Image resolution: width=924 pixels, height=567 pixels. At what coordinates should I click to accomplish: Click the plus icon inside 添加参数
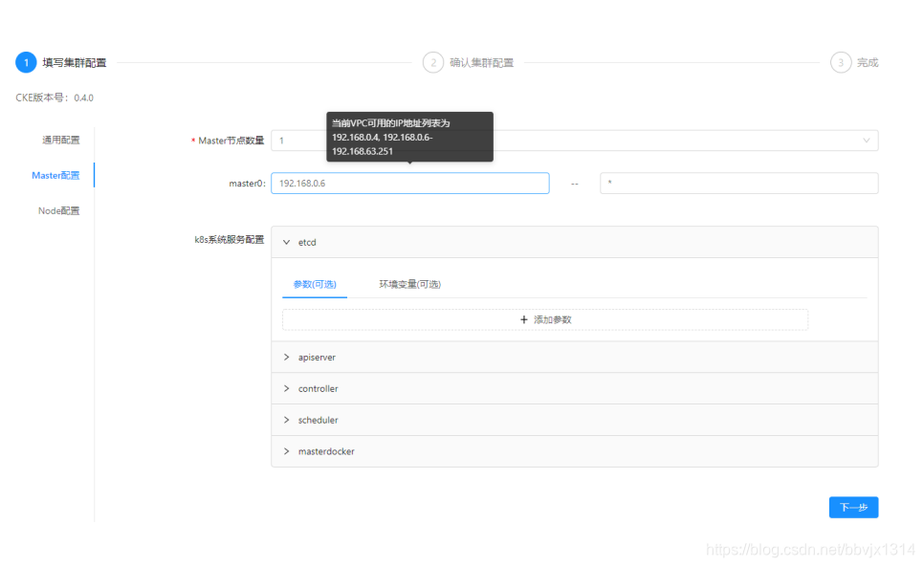(524, 318)
